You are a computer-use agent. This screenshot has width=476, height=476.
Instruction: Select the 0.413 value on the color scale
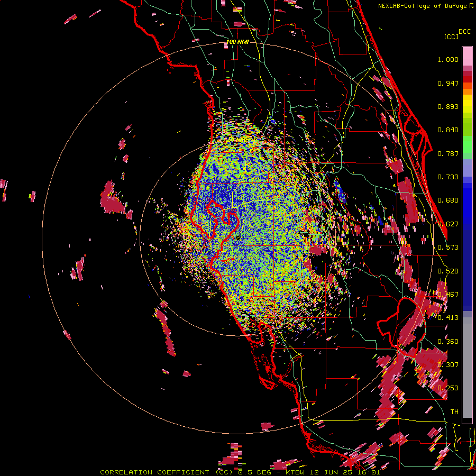[x=448, y=318]
